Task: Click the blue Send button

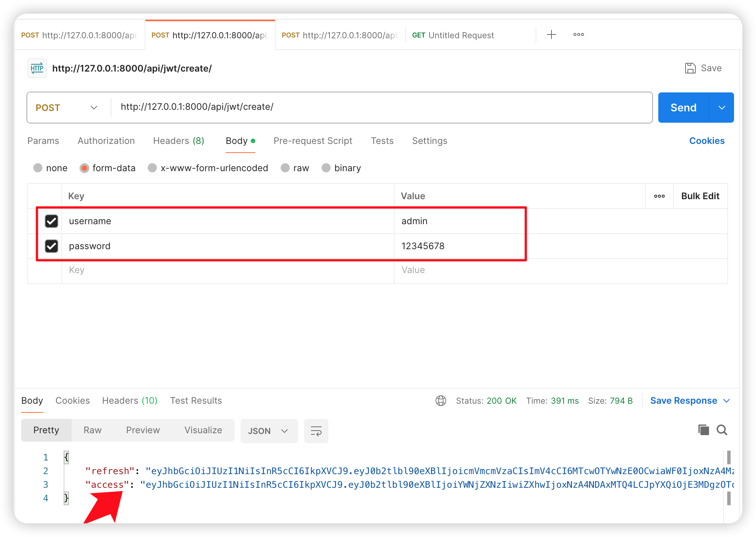Action: 683,108
